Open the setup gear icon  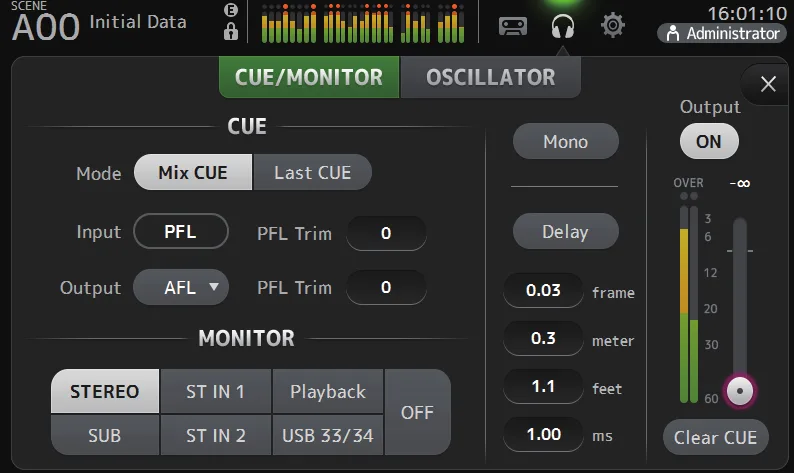(x=613, y=25)
